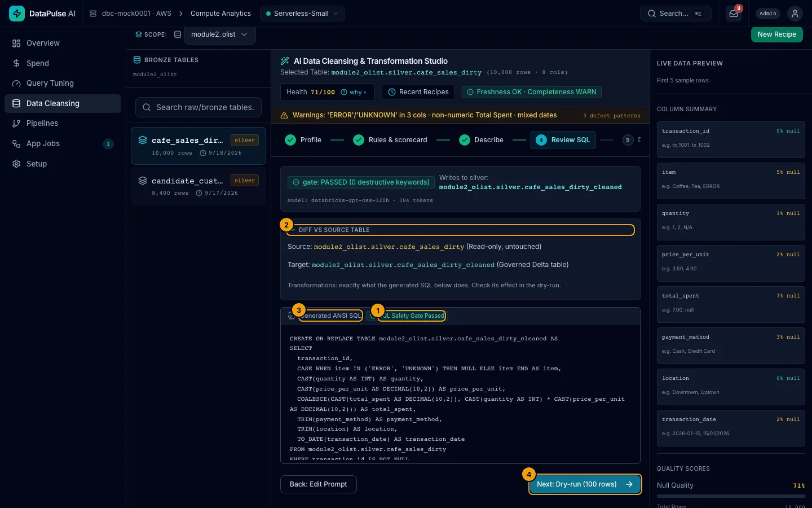812x508 pixels.
Task: Go to the Profile step
Action: coord(303,140)
